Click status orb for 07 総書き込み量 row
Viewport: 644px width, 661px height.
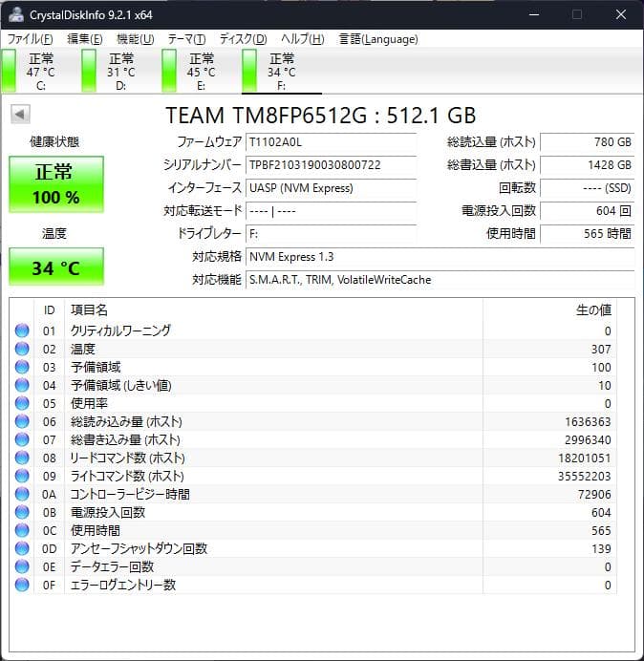click(x=22, y=439)
